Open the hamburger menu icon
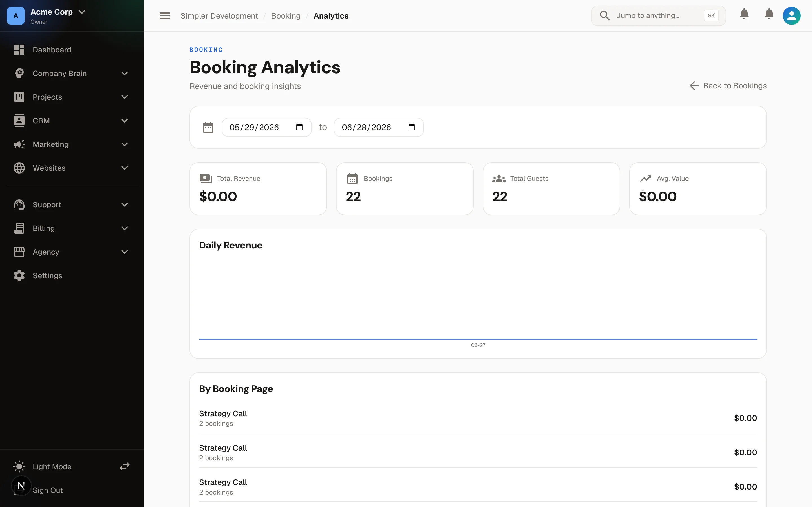The width and height of the screenshot is (812, 507). [x=164, y=16]
